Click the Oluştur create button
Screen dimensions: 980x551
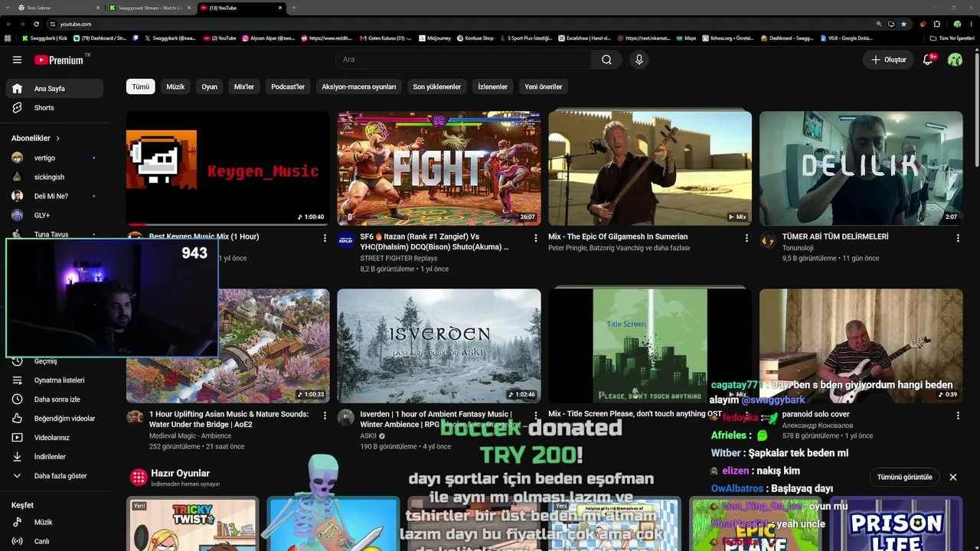coord(889,60)
